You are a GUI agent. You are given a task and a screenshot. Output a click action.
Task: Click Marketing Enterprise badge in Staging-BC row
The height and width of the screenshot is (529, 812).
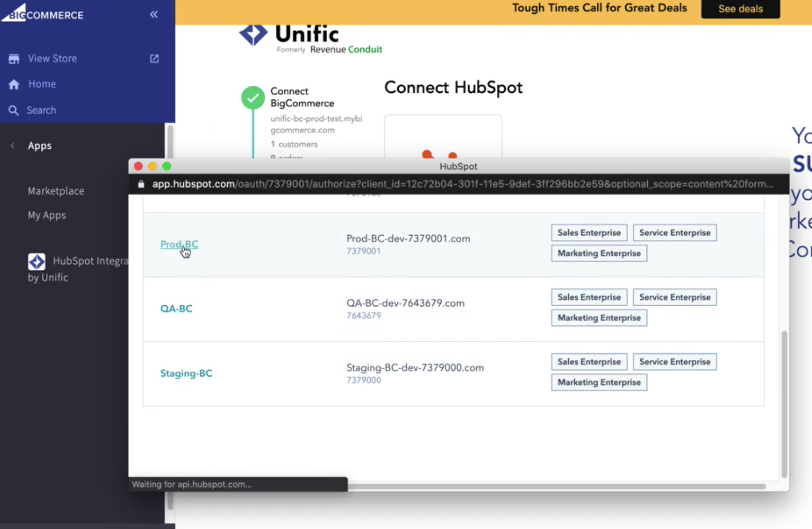point(599,382)
